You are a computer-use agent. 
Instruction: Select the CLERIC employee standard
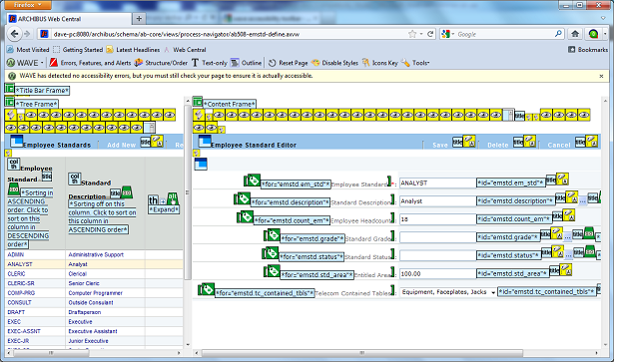tap(16, 274)
